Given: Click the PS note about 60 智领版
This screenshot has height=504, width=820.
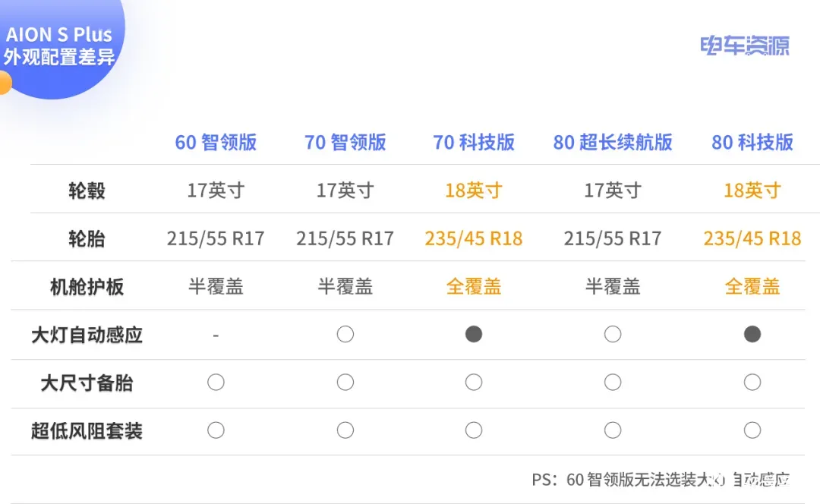Looking at the screenshot, I should click(661, 480).
